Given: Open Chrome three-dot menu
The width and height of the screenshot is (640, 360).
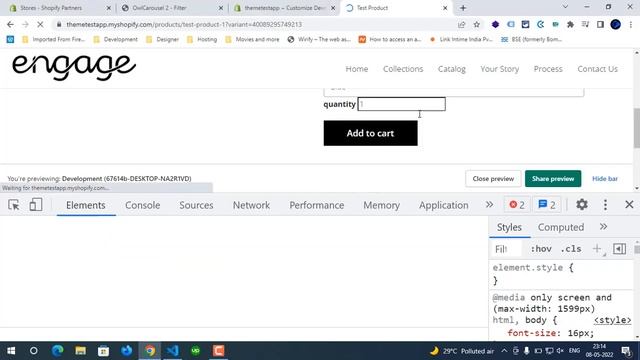Looking at the screenshot, I should (x=631, y=24).
